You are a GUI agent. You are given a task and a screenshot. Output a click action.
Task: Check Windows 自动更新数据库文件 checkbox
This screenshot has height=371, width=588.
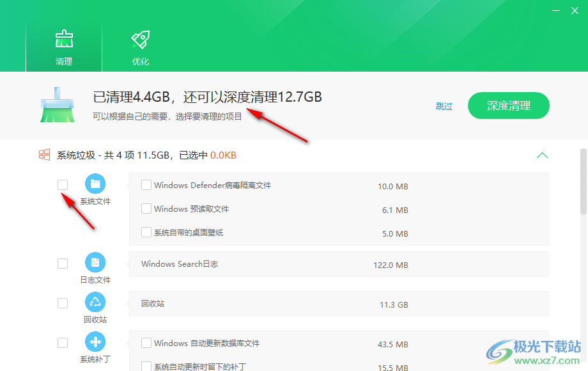click(146, 343)
